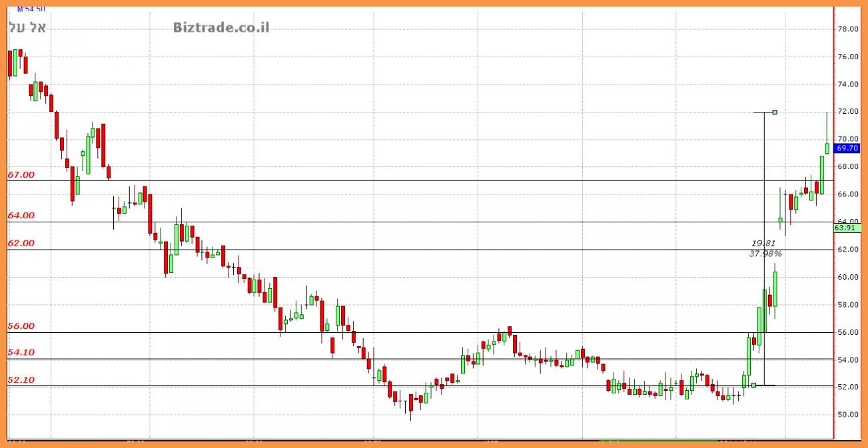Grab the upper measurement handle at 72.00

click(x=775, y=112)
